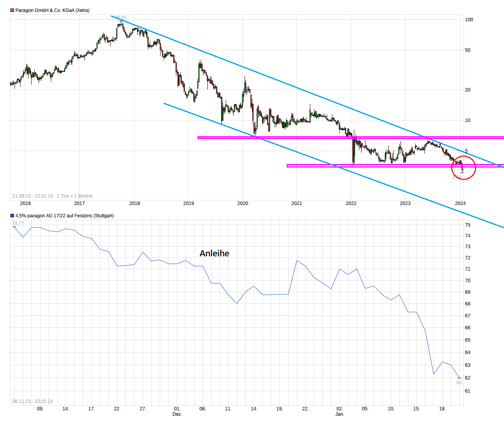Screen dimensions: 504x437
Task: Click the 3,04 low price marker
Action: [x=457, y=176]
